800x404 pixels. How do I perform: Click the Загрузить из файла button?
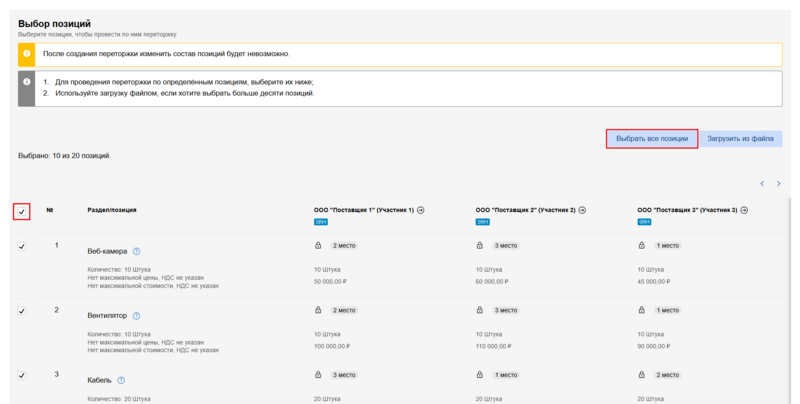[x=740, y=139]
